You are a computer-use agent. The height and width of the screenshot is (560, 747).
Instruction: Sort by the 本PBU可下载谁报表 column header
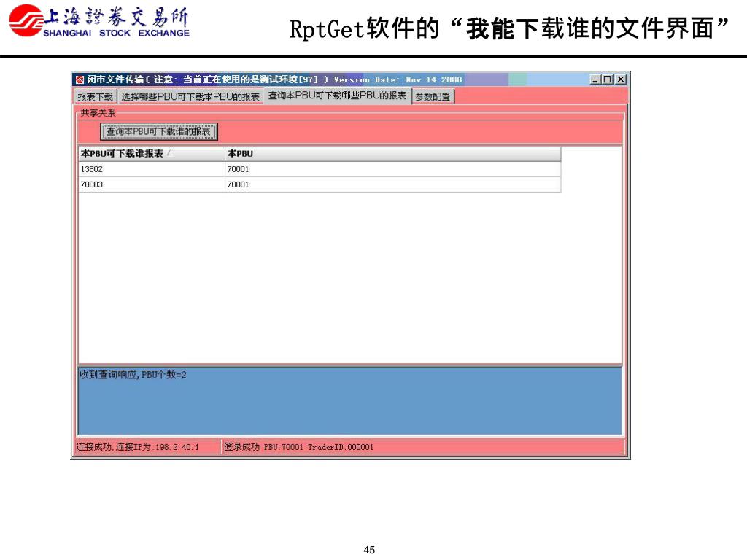151,154
